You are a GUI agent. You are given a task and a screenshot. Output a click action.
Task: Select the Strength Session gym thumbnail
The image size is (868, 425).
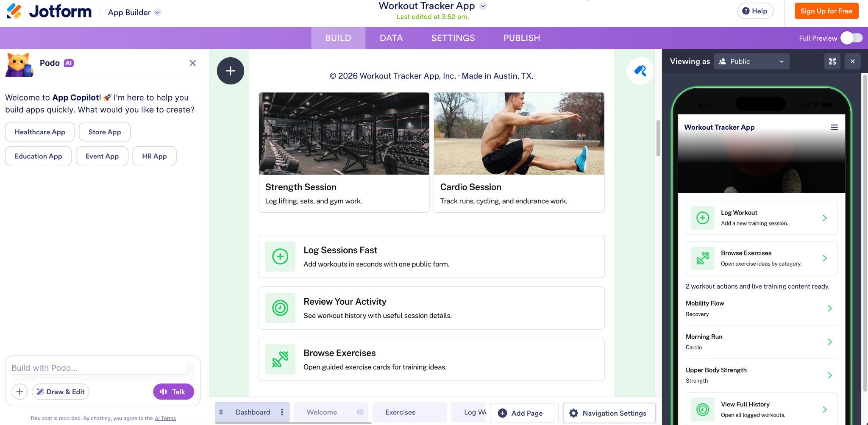click(x=344, y=133)
